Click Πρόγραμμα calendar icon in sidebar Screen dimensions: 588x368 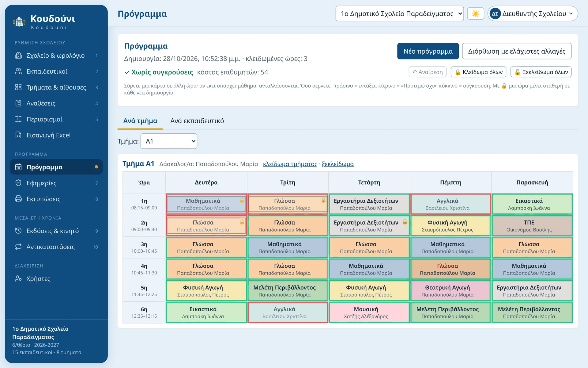click(x=18, y=167)
